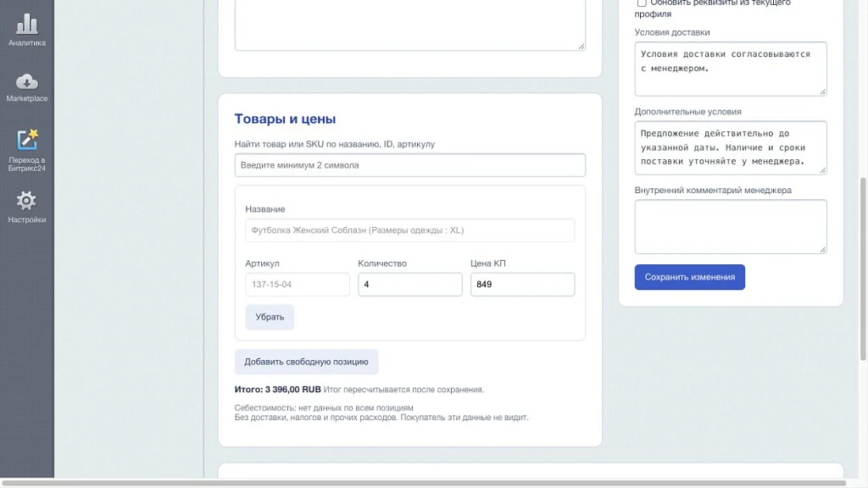Viewport: 868px width, 488px height.
Task: Open the Аналитика bar chart icon
Action: [x=26, y=24]
